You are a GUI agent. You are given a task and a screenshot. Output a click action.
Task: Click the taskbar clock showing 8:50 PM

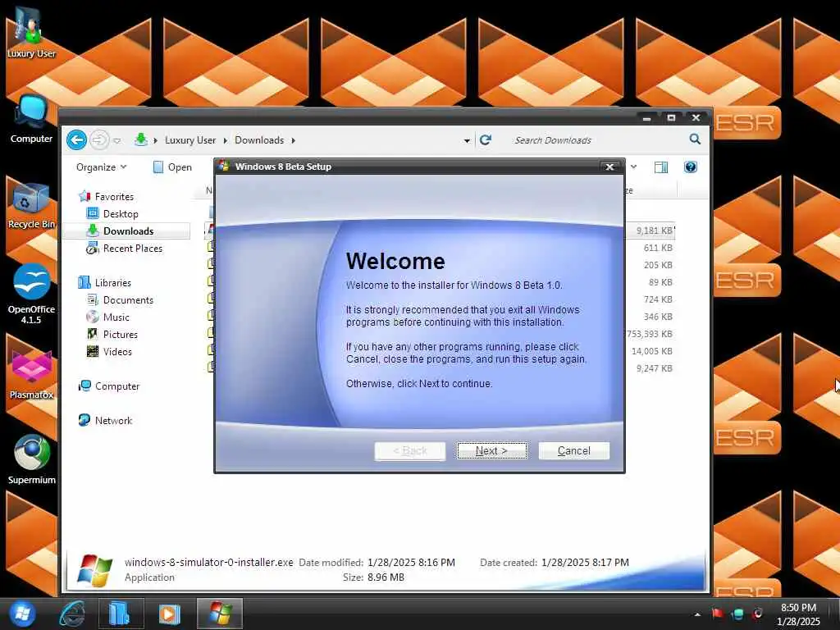click(x=798, y=614)
